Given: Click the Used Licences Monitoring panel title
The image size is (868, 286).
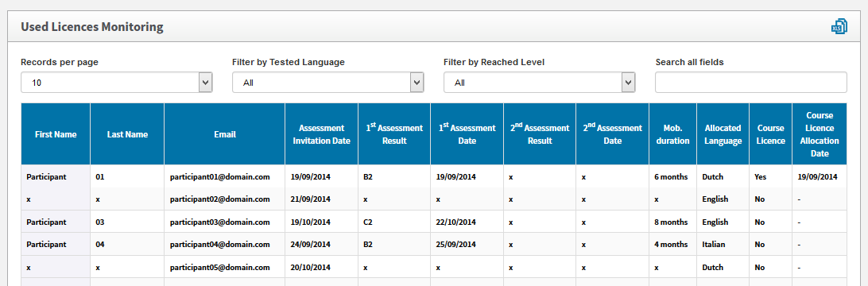Looking at the screenshot, I should tap(92, 26).
